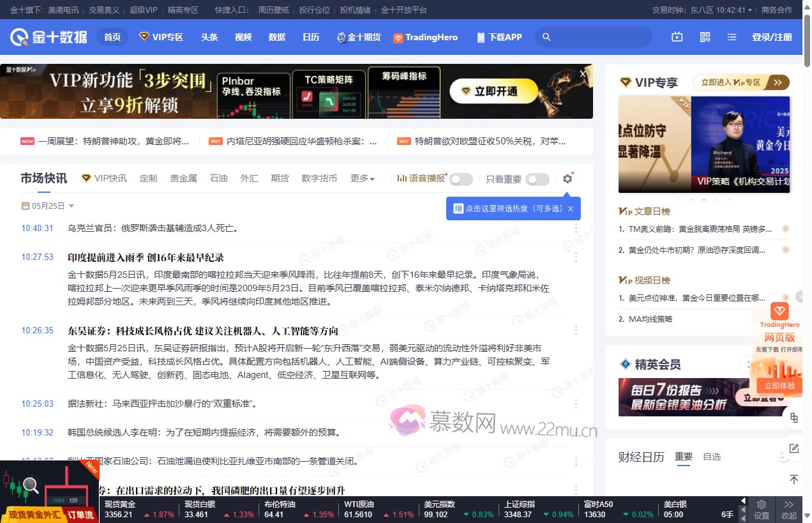Image resolution: width=812 pixels, height=523 pixels.
Task: Switch to the 石油 news tab
Action: click(218, 179)
